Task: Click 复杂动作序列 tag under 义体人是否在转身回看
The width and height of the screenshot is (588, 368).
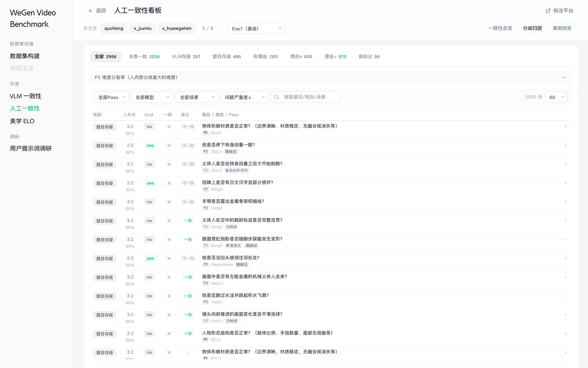Action: pos(236,170)
